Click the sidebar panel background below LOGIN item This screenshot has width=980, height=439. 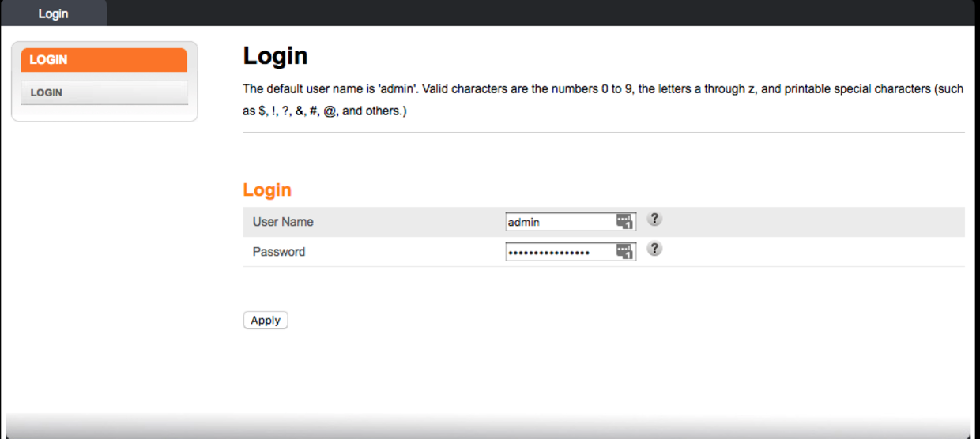104,112
